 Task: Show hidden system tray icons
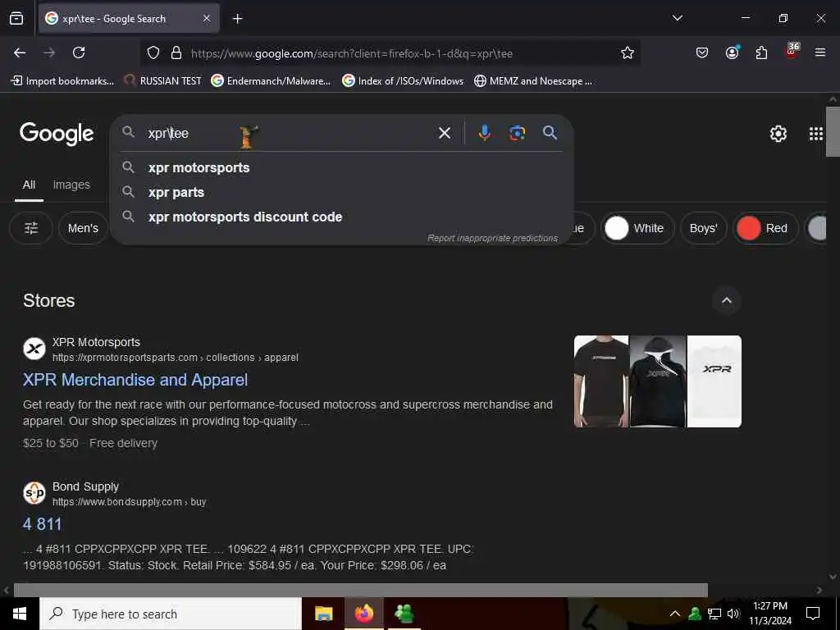[675, 614]
